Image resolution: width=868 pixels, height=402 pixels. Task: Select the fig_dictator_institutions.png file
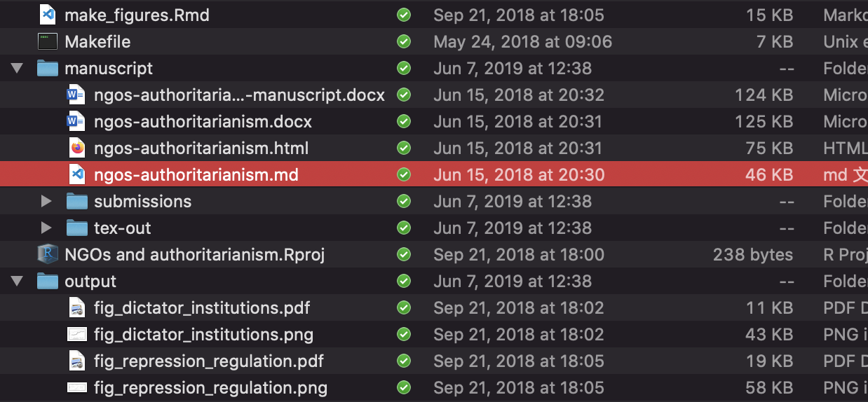203,334
